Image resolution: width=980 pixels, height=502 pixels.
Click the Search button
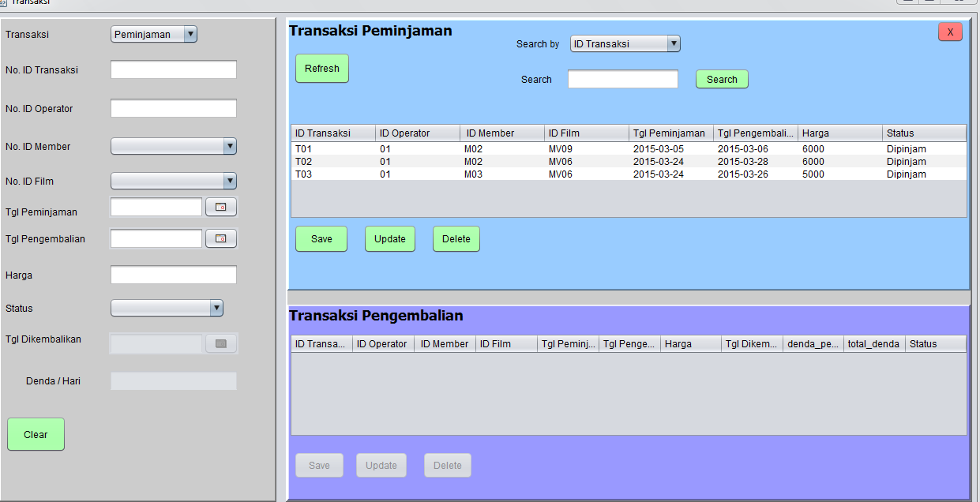click(720, 79)
